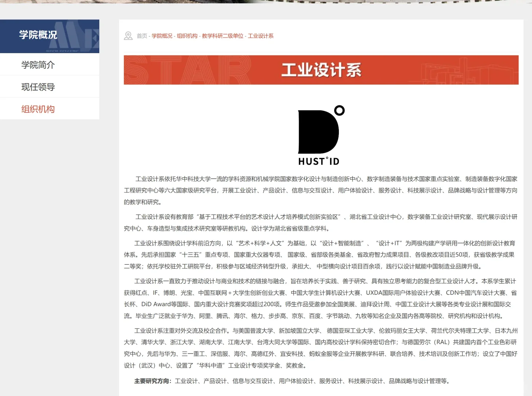Open 组织机构 breadcrumb link

tap(187, 36)
